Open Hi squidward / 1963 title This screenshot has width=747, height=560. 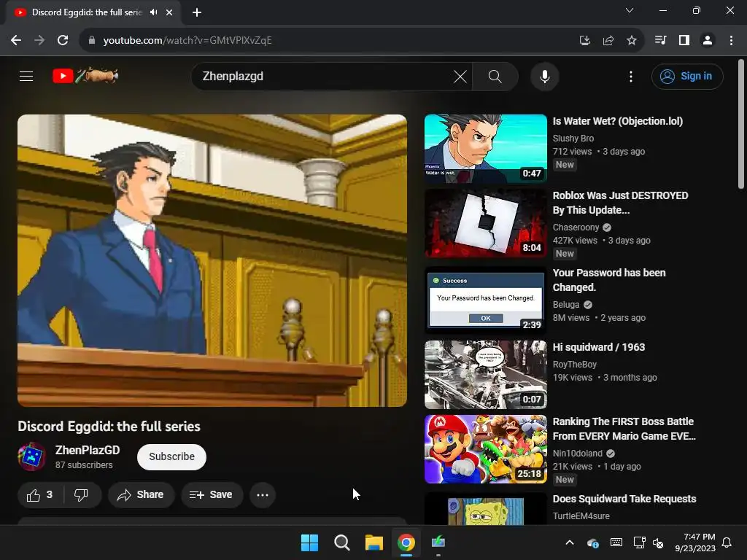click(x=599, y=347)
